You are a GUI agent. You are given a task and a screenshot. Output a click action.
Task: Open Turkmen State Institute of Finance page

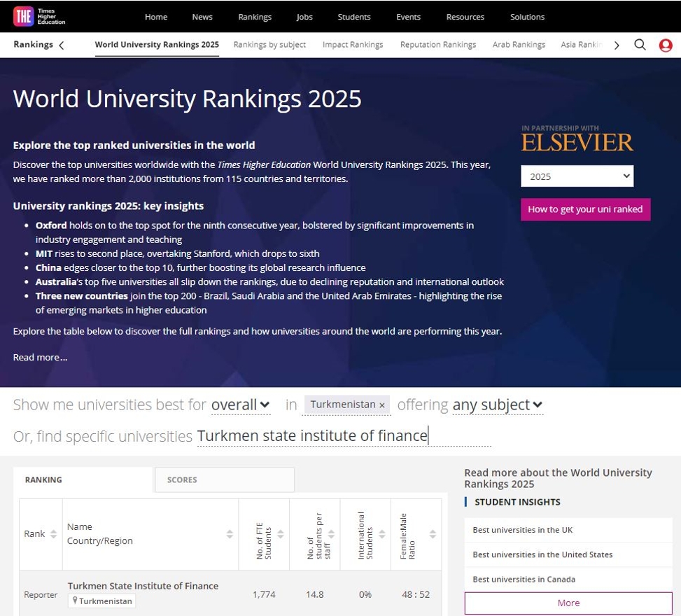[143, 586]
